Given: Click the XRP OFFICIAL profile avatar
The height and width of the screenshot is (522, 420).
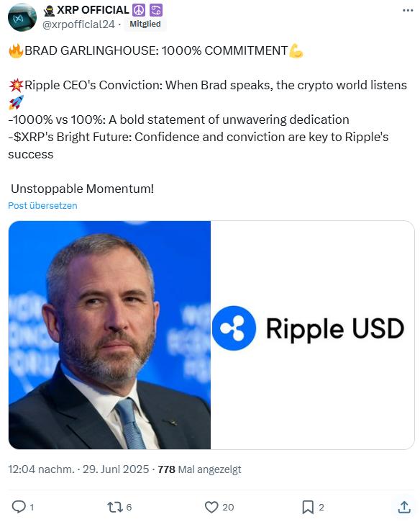Looking at the screenshot, I should [x=22, y=17].
